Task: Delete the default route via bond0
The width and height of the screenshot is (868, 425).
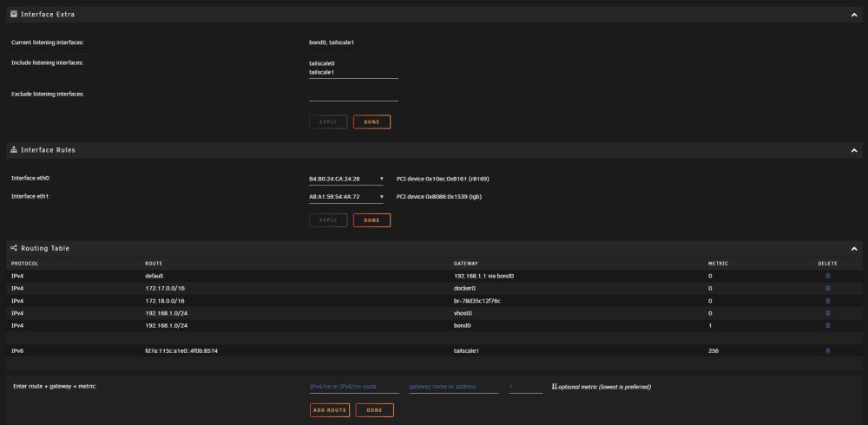Action: pyautogui.click(x=827, y=276)
